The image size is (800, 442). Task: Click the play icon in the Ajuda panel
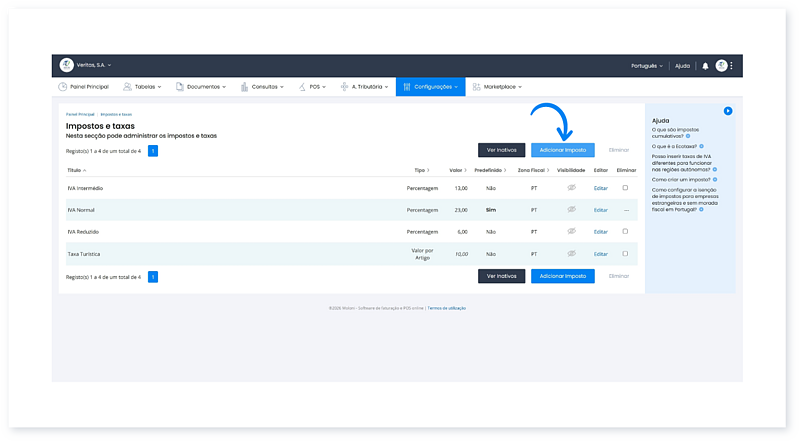728,111
